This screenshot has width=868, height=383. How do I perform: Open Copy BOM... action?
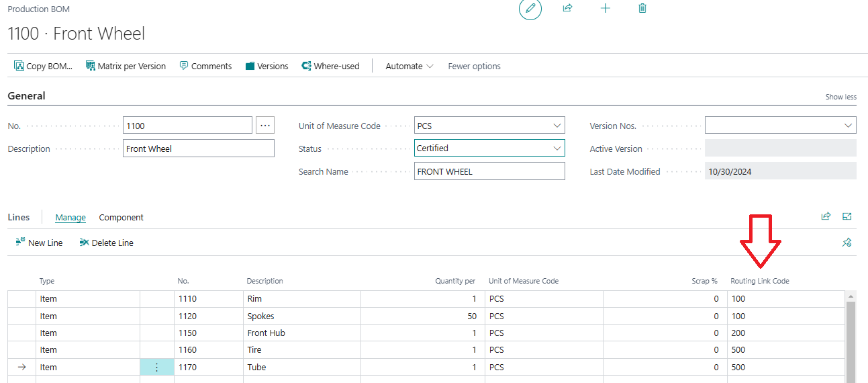44,66
